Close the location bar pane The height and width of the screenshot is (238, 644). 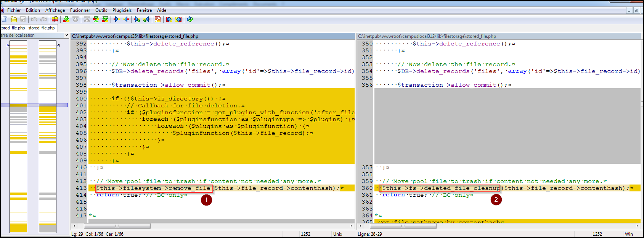pos(67,36)
